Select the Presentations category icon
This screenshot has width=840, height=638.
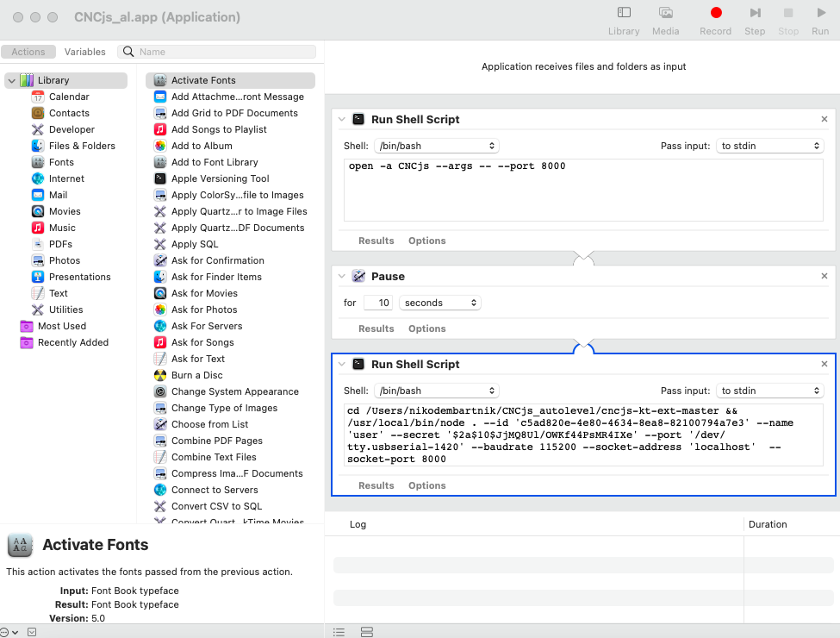click(38, 277)
